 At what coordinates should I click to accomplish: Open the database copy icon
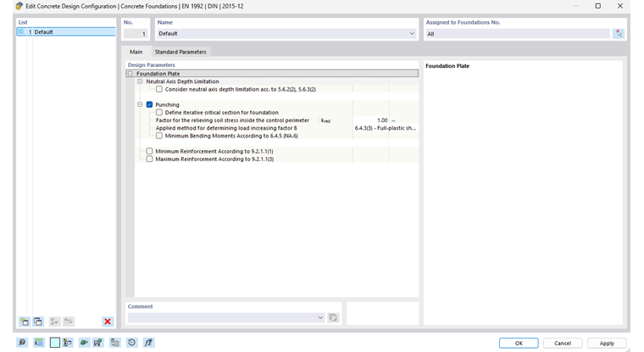pos(115,343)
